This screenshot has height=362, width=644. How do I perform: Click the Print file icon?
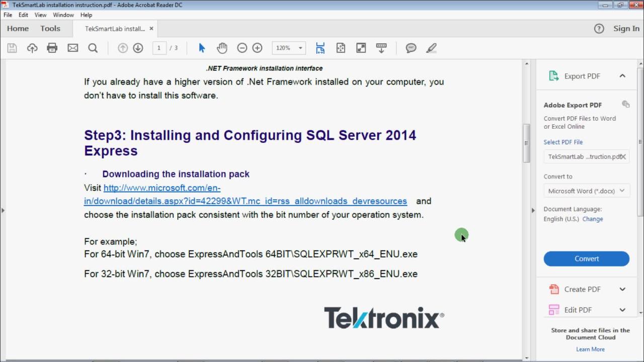tap(52, 48)
